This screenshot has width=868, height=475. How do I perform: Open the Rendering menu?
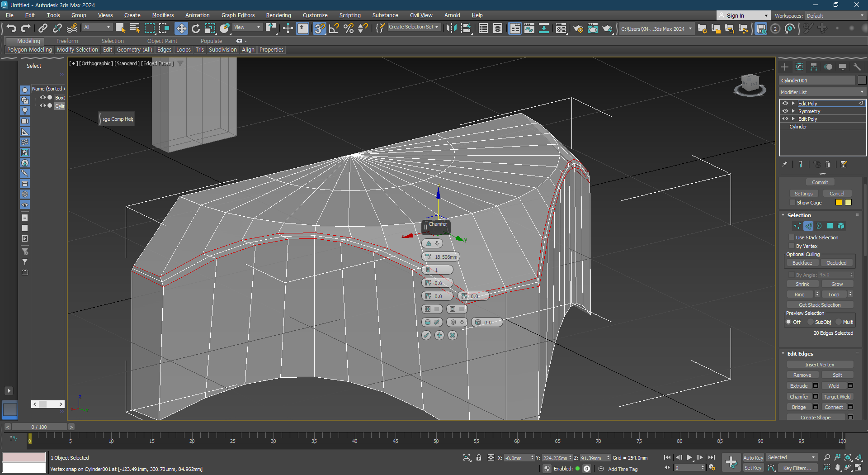click(x=278, y=15)
